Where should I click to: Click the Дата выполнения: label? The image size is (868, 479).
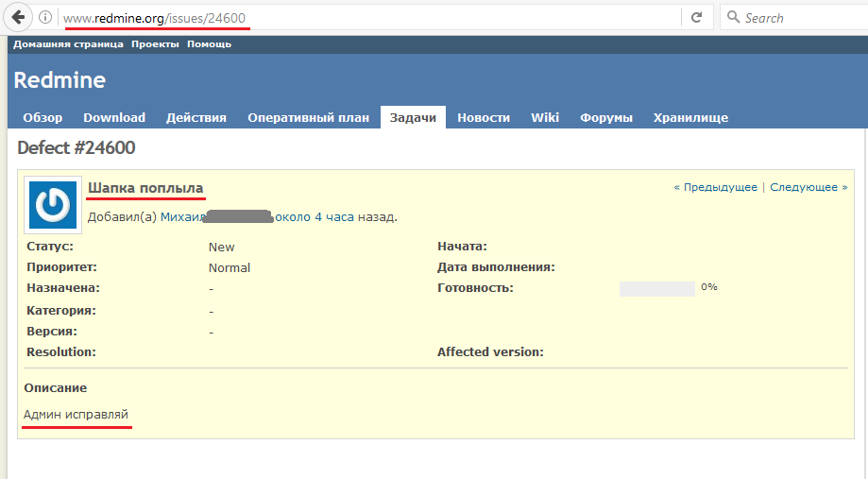point(496,267)
